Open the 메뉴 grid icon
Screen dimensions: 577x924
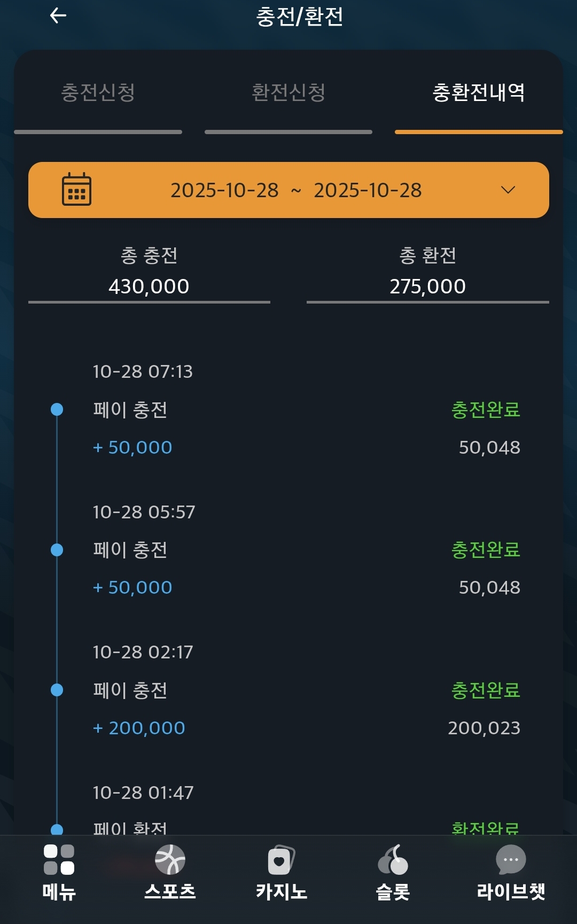point(59,859)
